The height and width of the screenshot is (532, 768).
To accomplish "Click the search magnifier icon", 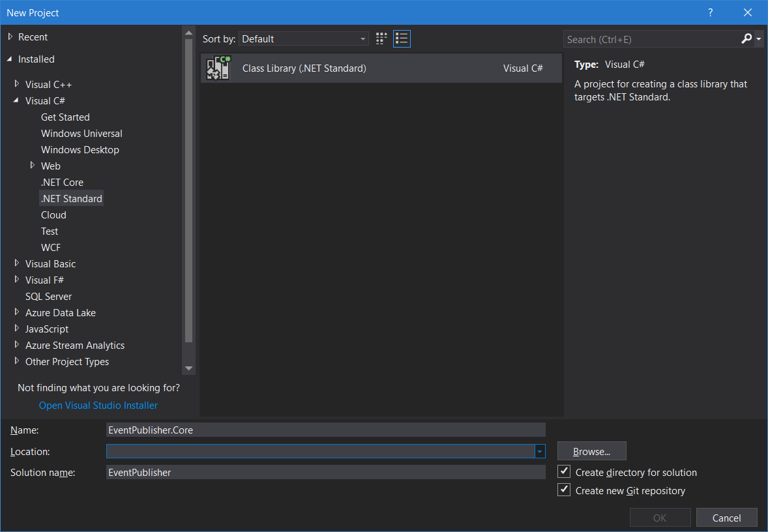I will point(745,38).
